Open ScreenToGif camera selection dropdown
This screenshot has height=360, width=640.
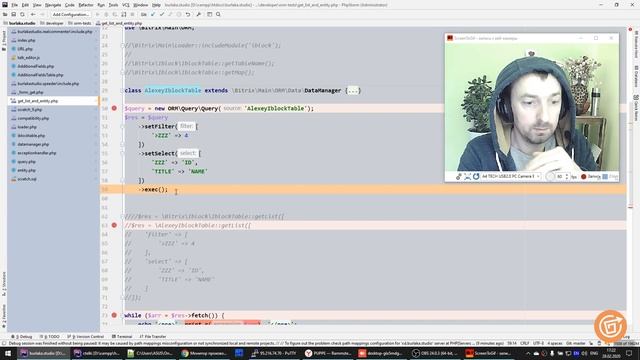tap(511, 176)
